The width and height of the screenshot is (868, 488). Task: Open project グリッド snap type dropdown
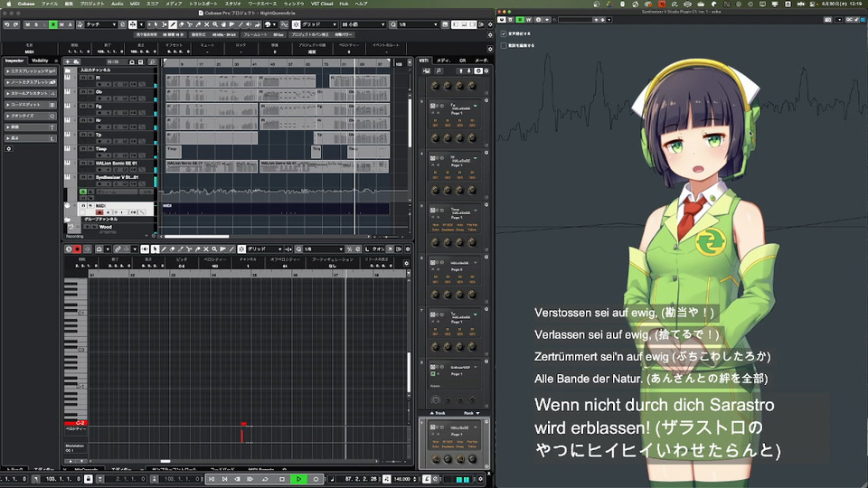click(x=319, y=24)
